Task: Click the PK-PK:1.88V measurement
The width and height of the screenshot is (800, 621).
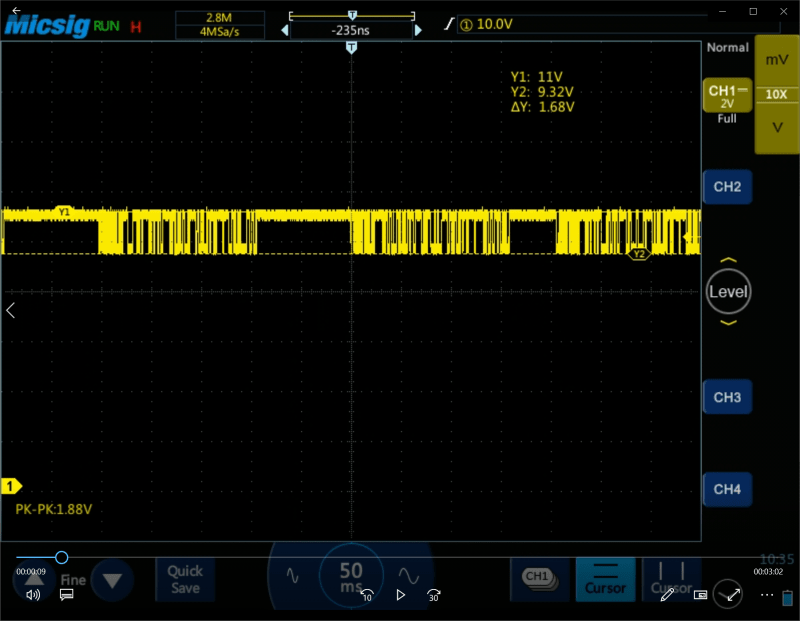Action: point(54,509)
